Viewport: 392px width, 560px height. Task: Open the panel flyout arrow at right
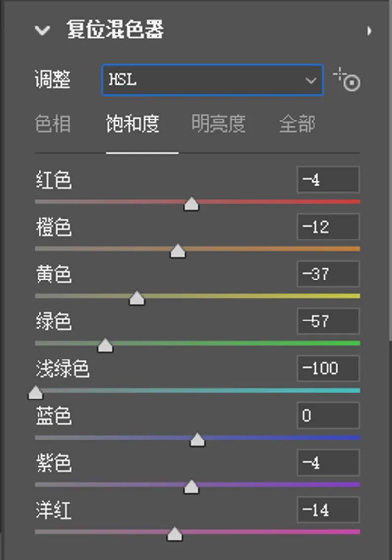pyautogui.click(x=369, y=31)
